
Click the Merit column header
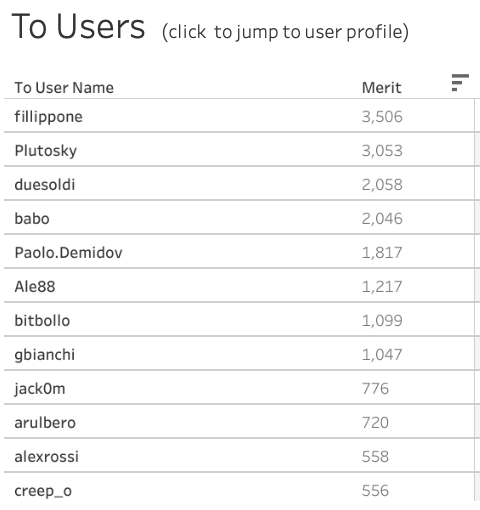381,88
